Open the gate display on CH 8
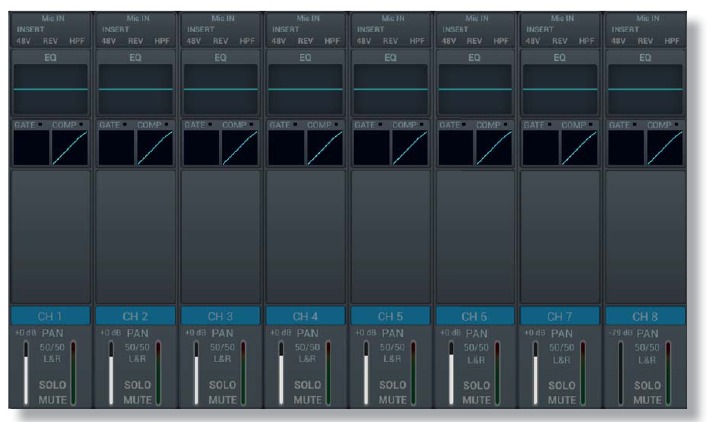The image size is (718, 422). pyautogui.click(x=626, y=148)
